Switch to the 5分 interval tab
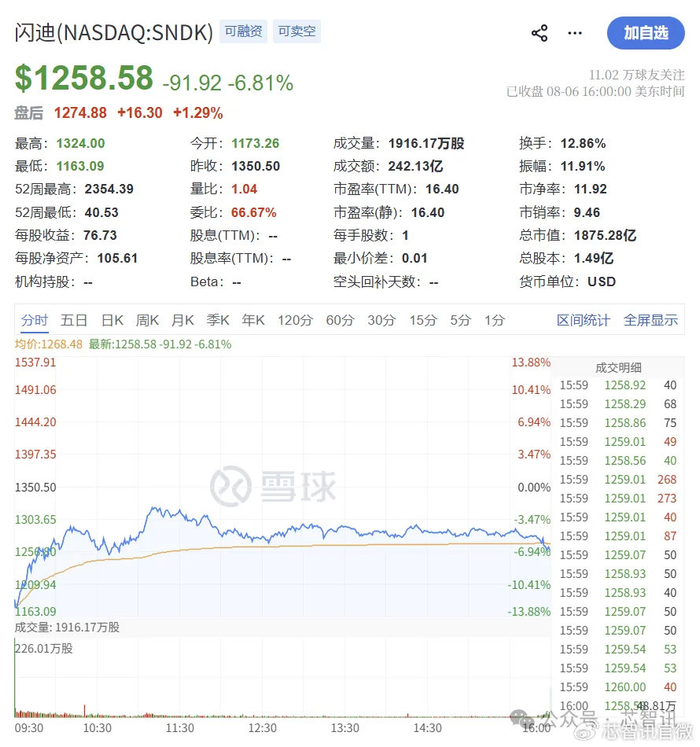700x747 pixels. pos(460,320)
